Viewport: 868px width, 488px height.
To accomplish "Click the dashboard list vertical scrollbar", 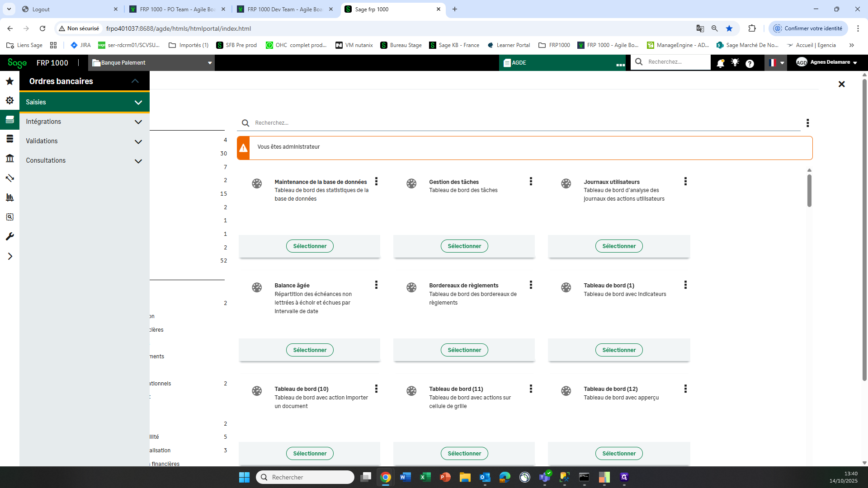I will coord(809,190).
